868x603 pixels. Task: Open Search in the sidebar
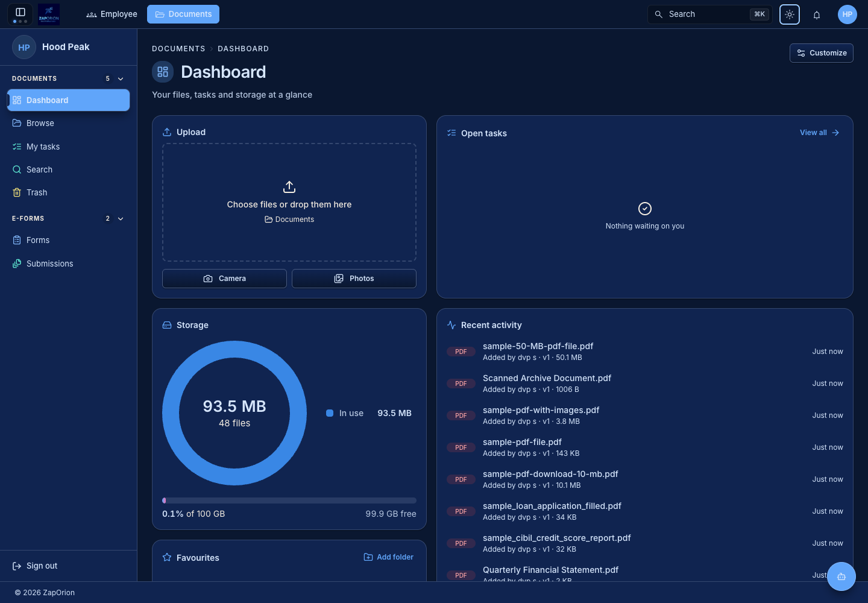[68, 169]
